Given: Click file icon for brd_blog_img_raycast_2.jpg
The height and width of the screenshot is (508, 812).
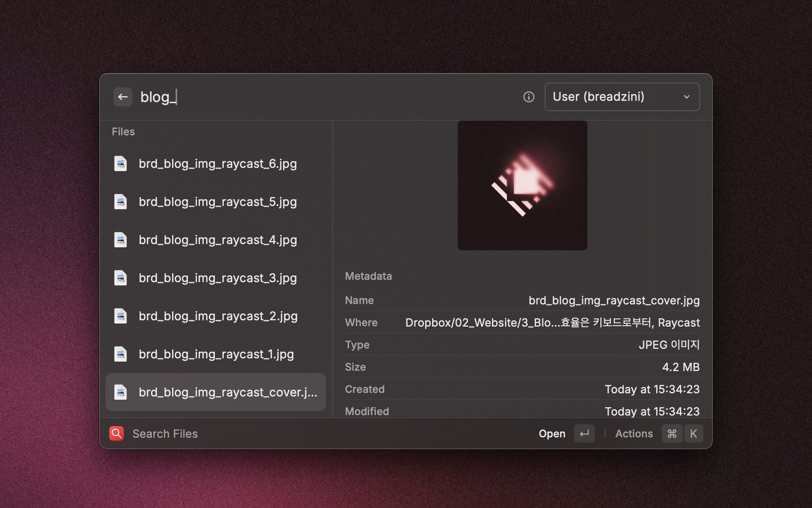Looking at the screenshot, I should [121, 316].
